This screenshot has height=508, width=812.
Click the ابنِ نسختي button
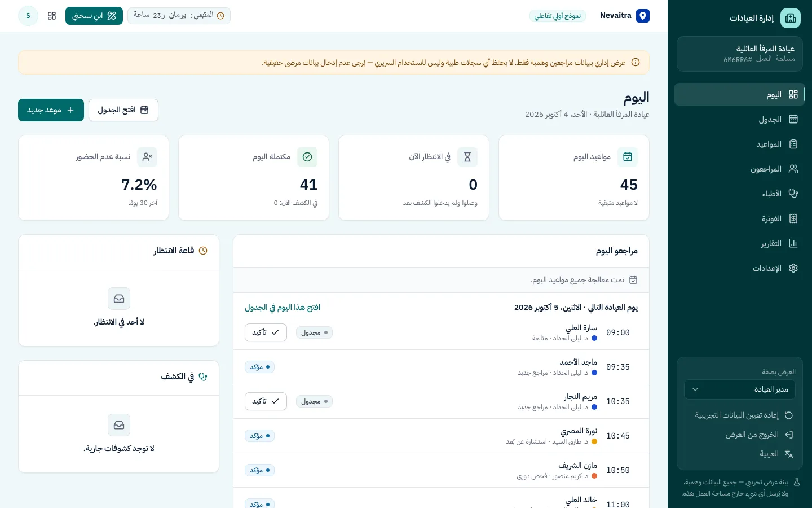coord(94,16)
